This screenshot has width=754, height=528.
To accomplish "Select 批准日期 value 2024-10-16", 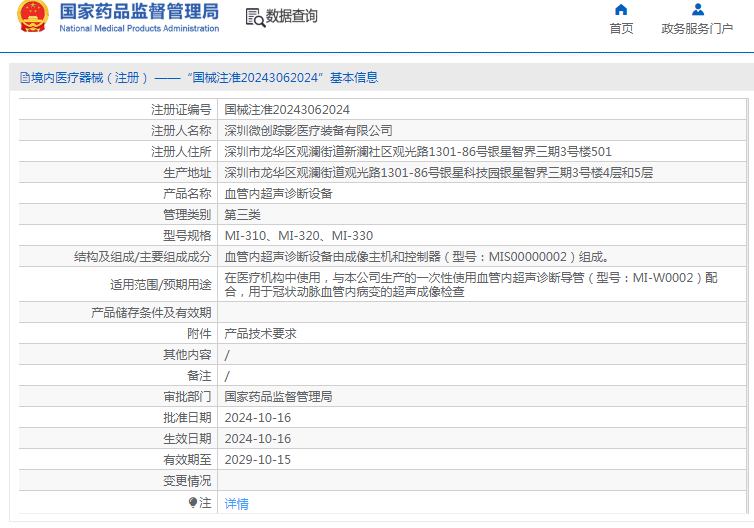I will pos(258,418).
